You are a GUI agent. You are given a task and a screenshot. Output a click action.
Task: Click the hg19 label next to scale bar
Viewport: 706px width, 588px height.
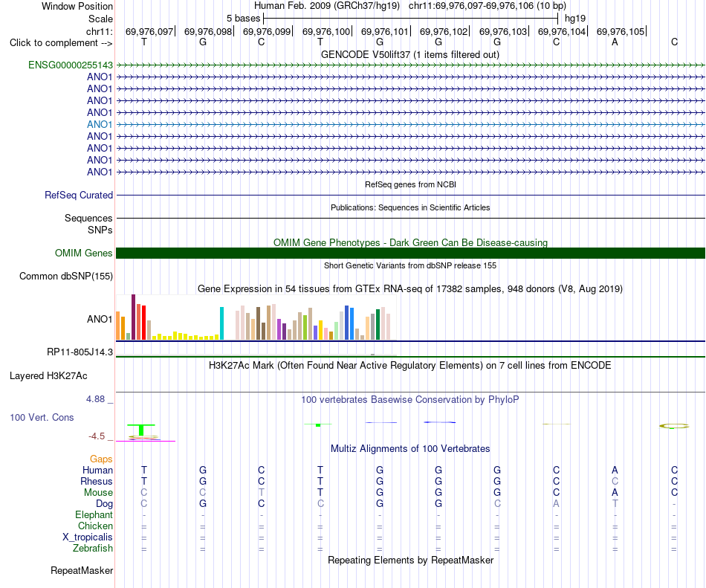click(x=575, y=19)
